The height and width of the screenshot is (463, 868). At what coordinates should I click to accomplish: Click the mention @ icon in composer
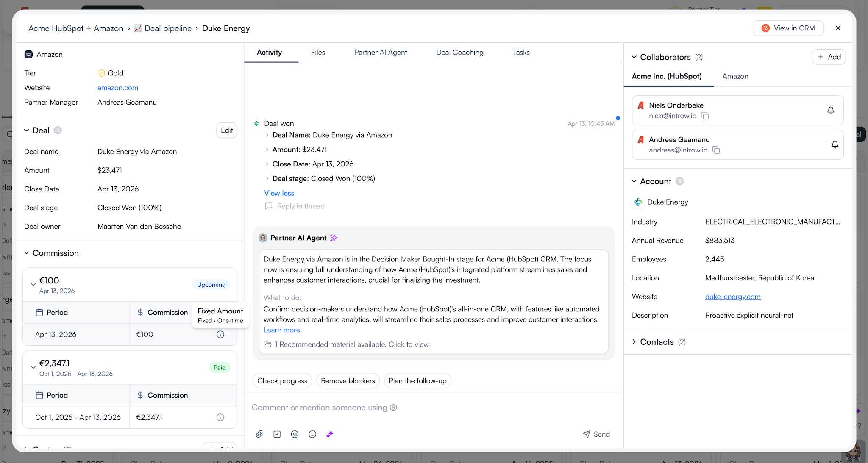pyautogui.click(x=295, y=434)
